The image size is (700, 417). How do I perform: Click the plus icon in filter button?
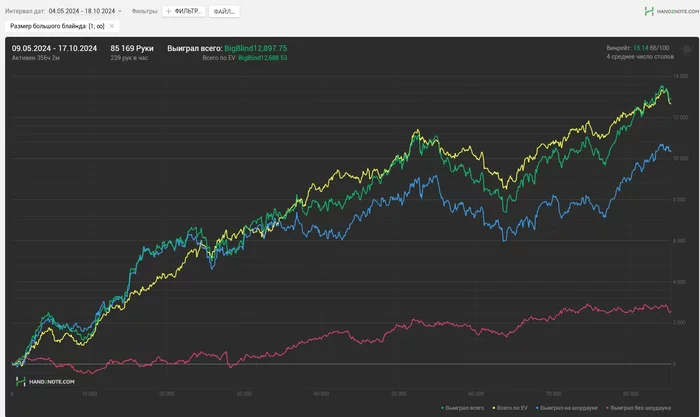(x=168, y=11)
